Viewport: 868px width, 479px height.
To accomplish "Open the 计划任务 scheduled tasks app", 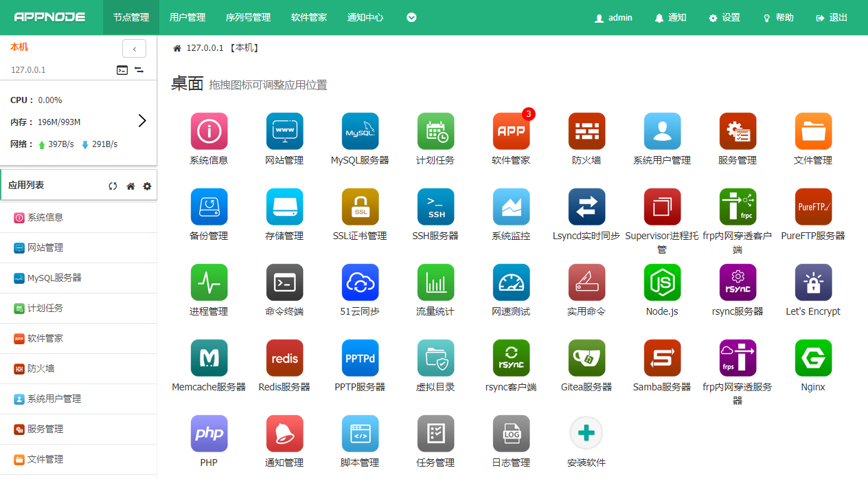I will (x=435, y=131).
